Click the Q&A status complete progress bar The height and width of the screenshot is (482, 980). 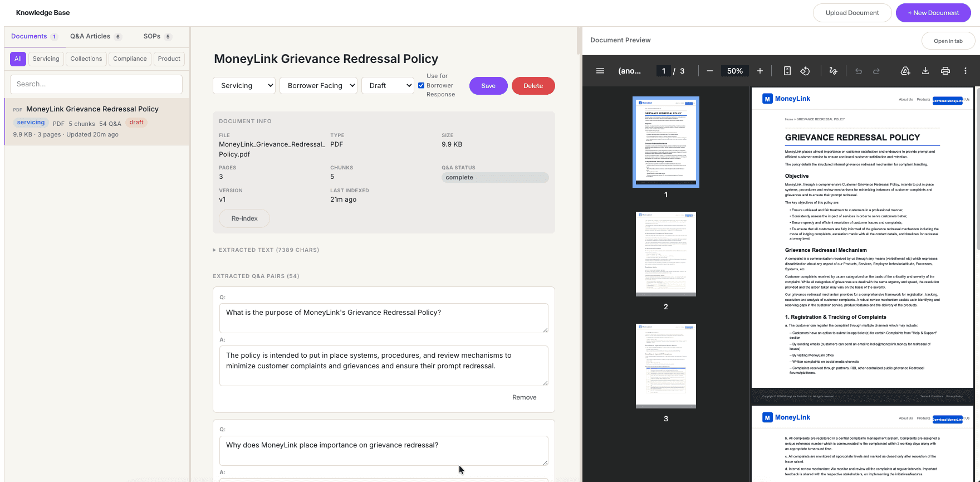(495, 177)
